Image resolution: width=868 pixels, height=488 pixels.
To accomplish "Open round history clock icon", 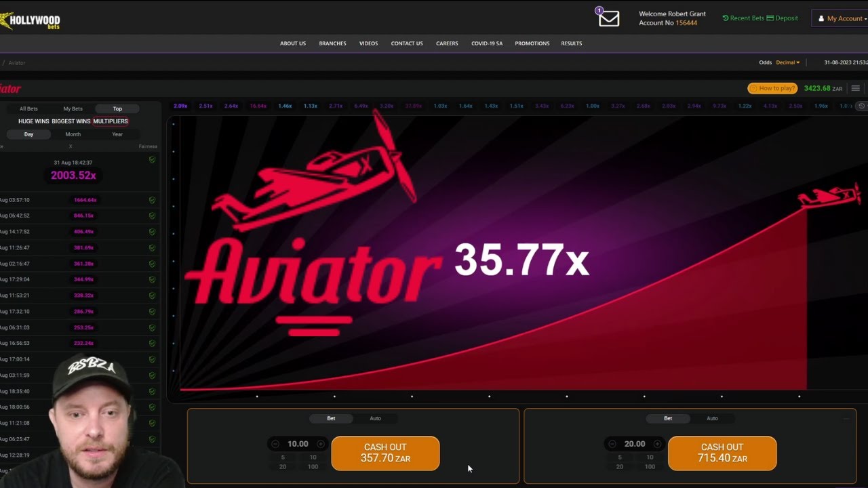I will (x=861, y=106).
